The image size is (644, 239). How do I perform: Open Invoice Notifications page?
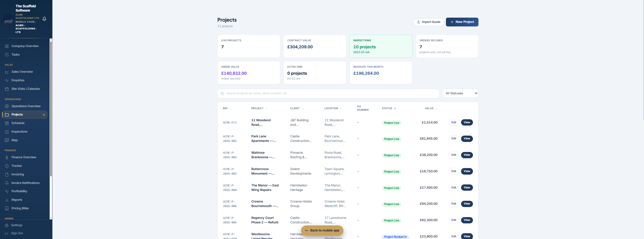(x=25, y=183)
